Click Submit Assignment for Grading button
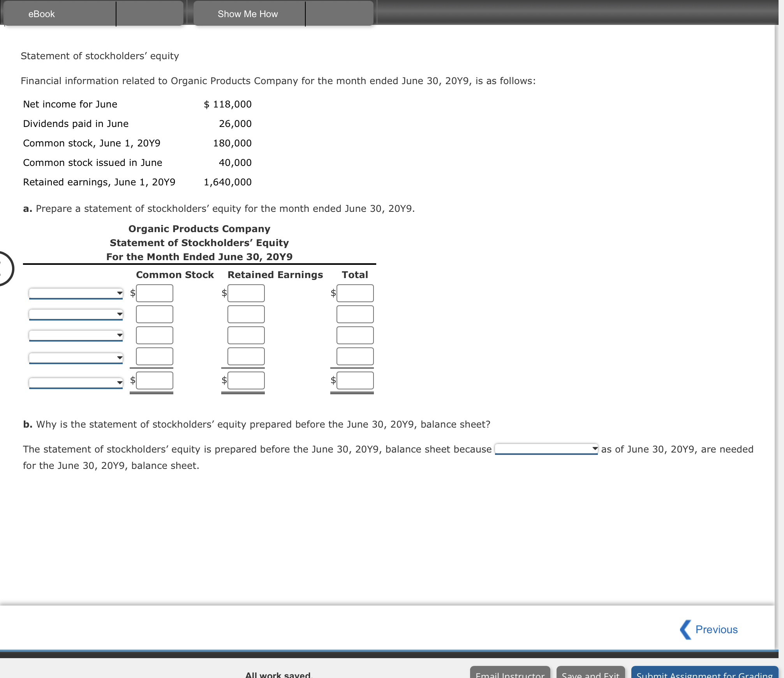 point(704,673)
